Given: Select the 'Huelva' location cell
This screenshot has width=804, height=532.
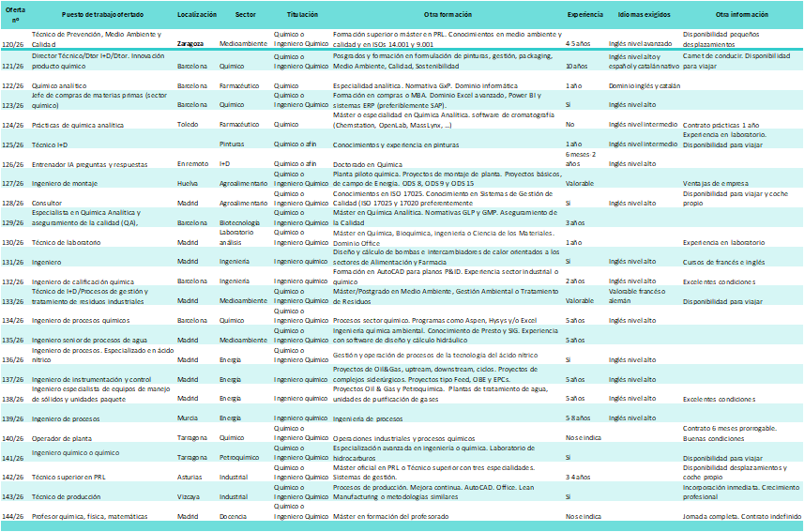Looking at the screenshot, I should pyautogui.click(x=190, y=185).
